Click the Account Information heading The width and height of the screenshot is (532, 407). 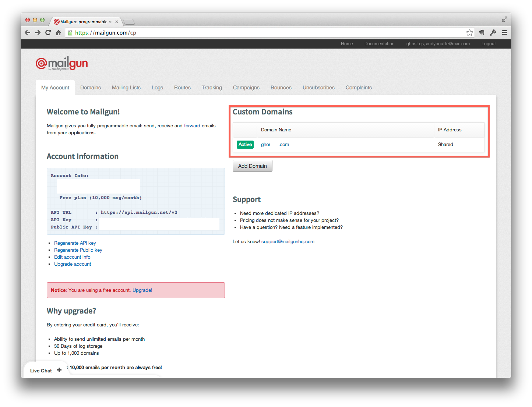pyautogui.click(x=82, y=156)
